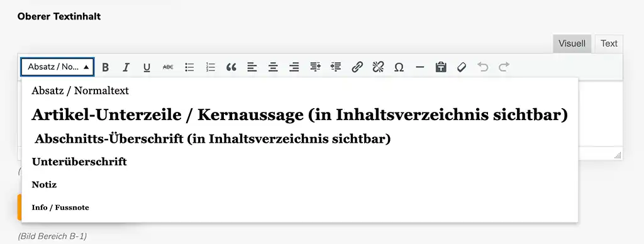The image size is (644, 244).
Task: Click the Bild Bereich B-1 caption
Action: click(52, 236)
